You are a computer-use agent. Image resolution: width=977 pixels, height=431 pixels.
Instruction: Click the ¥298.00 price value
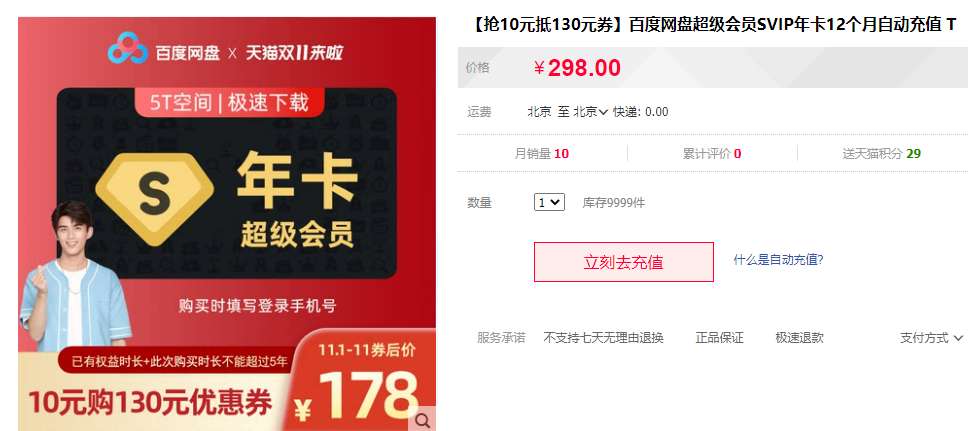[577, 67]
